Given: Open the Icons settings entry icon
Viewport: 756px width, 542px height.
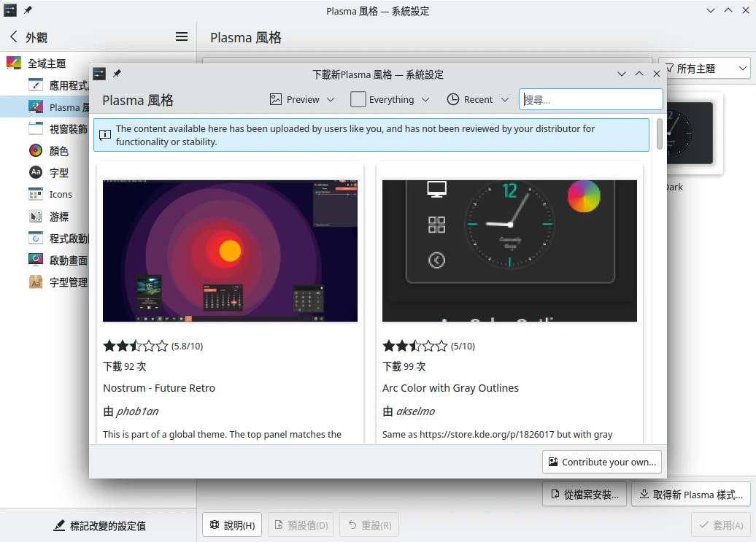Looking at the screenshot, I should click(x=36, y=195).
